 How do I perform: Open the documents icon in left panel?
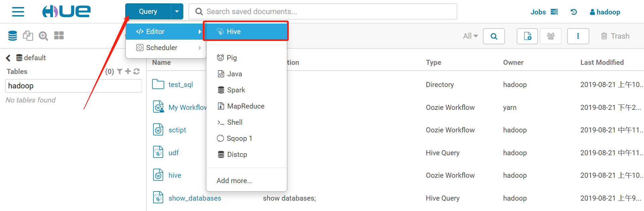click(x=28, y=36)
